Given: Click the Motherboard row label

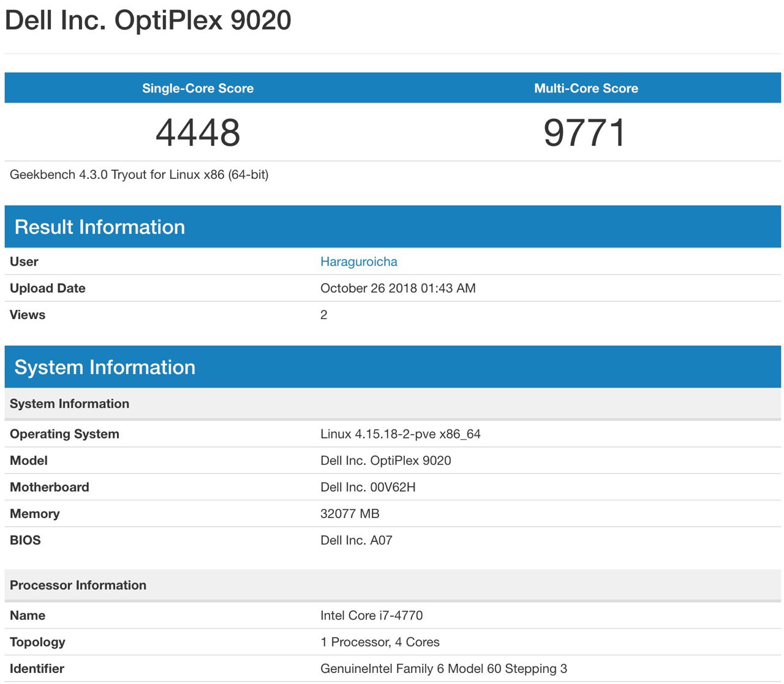Looking at the screenshot, I should [50, 487].
